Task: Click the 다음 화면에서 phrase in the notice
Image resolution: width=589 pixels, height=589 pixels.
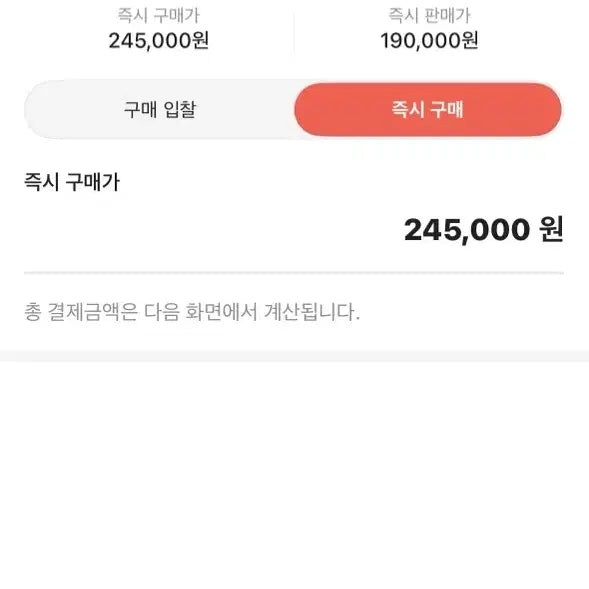Action: pos(201,312)
